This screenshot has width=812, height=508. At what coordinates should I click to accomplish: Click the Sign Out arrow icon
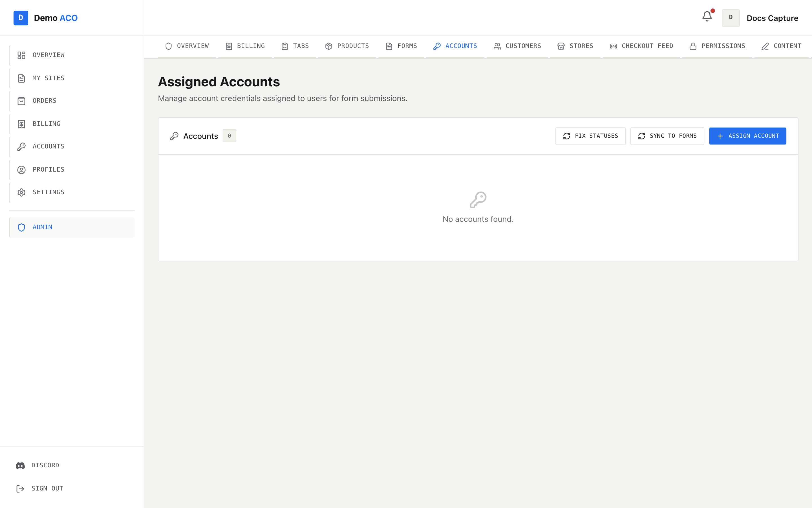21,489
